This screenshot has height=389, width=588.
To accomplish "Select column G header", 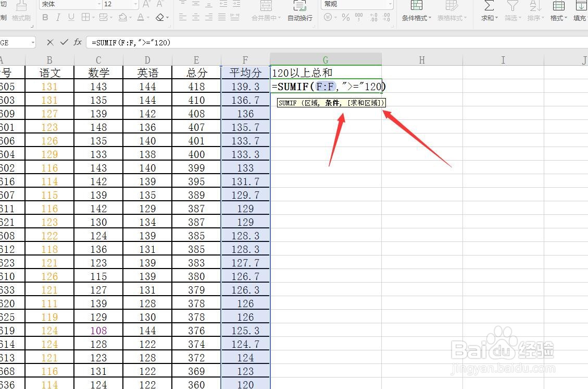I will 326,59.
